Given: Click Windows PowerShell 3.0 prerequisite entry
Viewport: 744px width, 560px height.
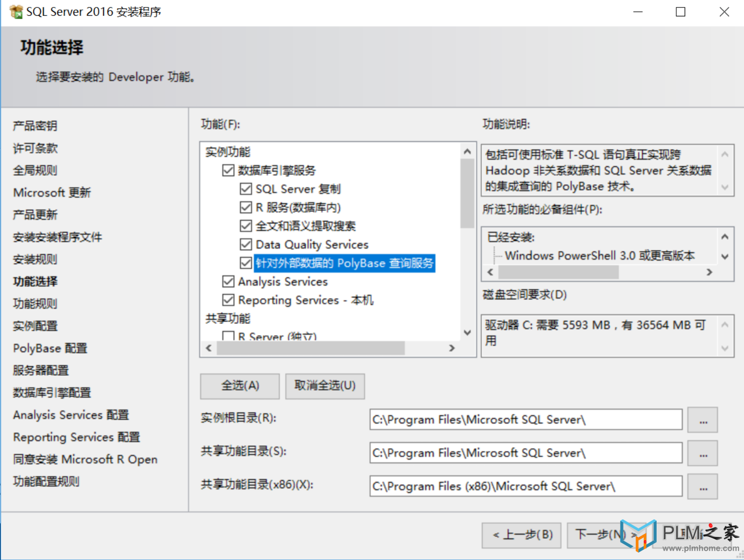Looking at the screenshot, I should tap(600, 255).
